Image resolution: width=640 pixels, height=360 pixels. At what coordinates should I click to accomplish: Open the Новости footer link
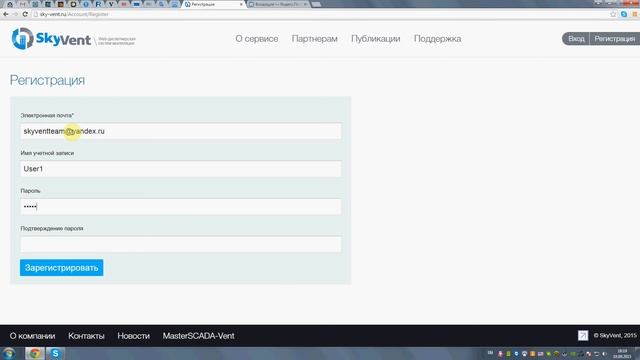pyautogui.click(x=133, y=336)
